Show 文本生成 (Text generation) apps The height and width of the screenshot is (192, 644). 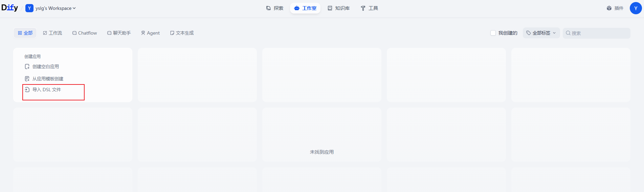[x=182, y=33]
